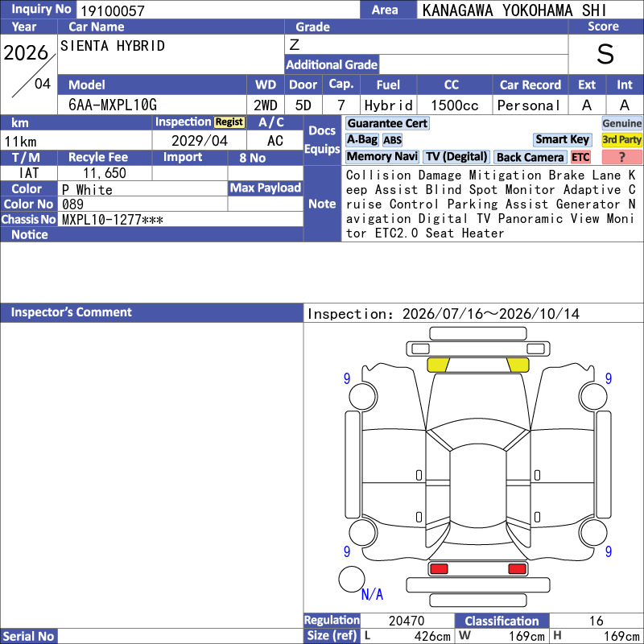The width and height of the screenshot is (644, 644).
Task: Click the 1500cc displacement value
Action: [x=455, y=105]
